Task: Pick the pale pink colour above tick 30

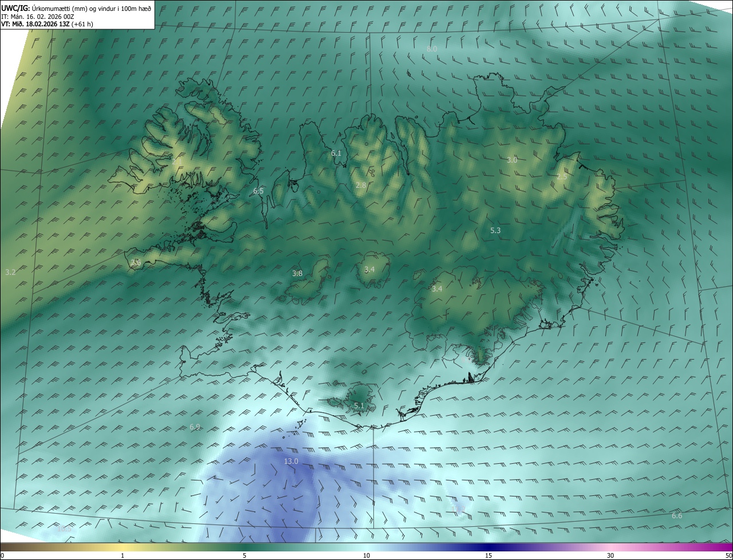Action: pos(610,547)
